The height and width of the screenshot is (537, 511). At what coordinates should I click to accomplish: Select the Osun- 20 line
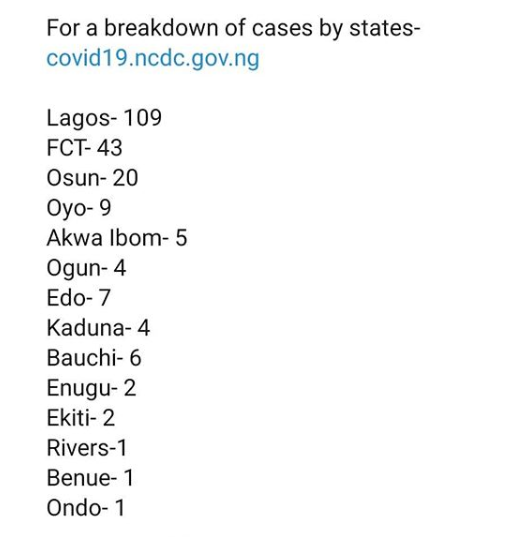click(x=92, y=178)
